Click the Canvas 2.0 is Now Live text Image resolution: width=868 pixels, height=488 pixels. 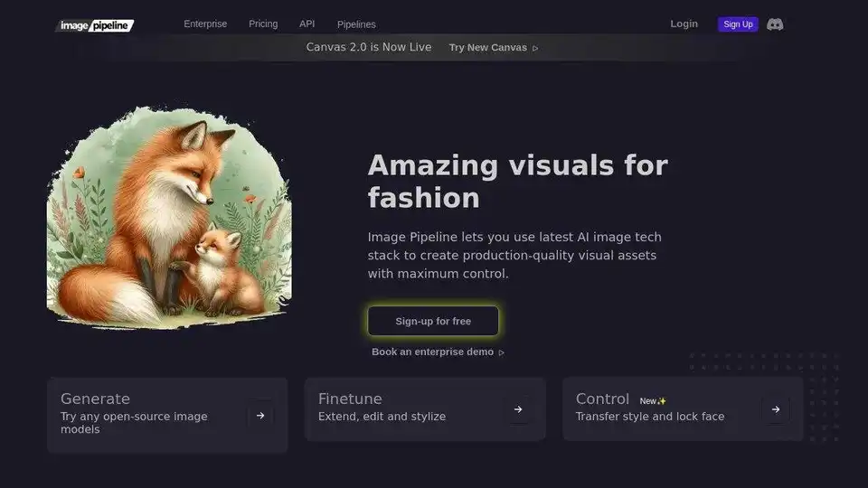coord(369,47)
